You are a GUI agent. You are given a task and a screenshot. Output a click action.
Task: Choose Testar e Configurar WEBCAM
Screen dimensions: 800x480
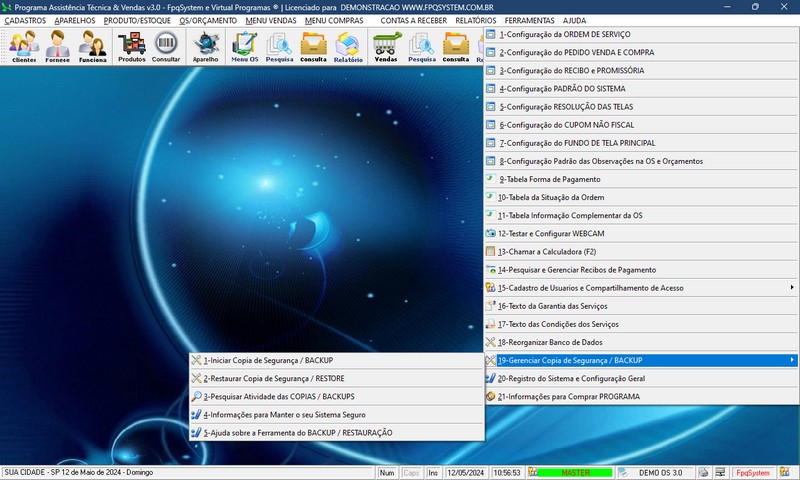pyautogui.click(x=551, y=234)
